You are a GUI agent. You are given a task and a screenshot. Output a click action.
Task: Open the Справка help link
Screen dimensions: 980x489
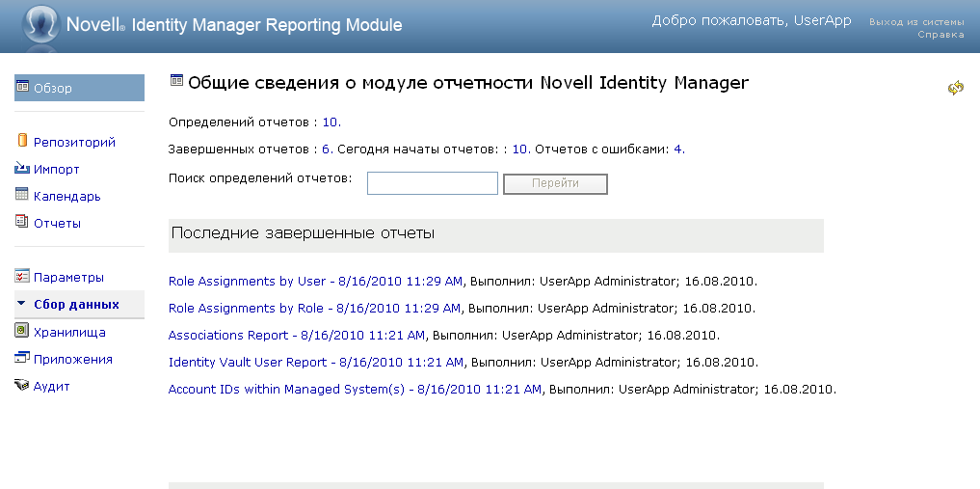click(x=940, y=35)
